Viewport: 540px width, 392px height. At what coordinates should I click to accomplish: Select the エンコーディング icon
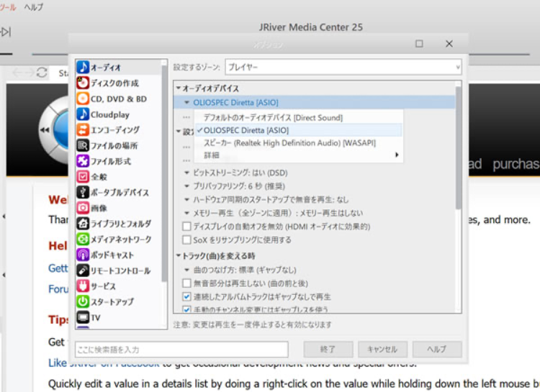pyautogui.click(x=83, y=129)
